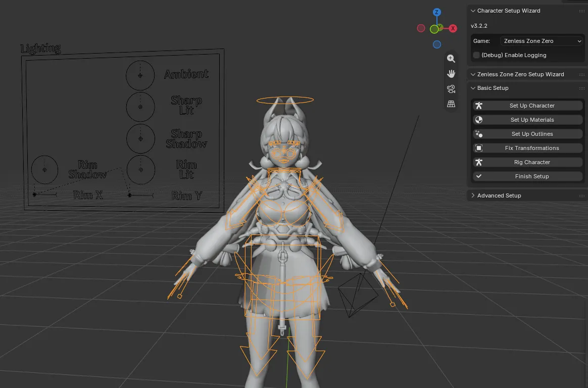Click the red X axis gizmo handle
Image resolution: width=588 pixels, height=388 pixels.
[453, 28]
